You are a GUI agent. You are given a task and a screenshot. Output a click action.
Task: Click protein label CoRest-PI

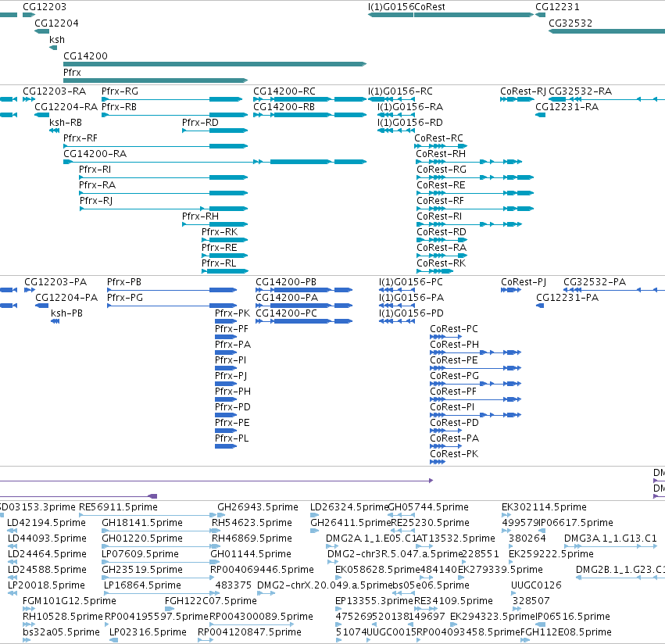(x=452, y=407)
